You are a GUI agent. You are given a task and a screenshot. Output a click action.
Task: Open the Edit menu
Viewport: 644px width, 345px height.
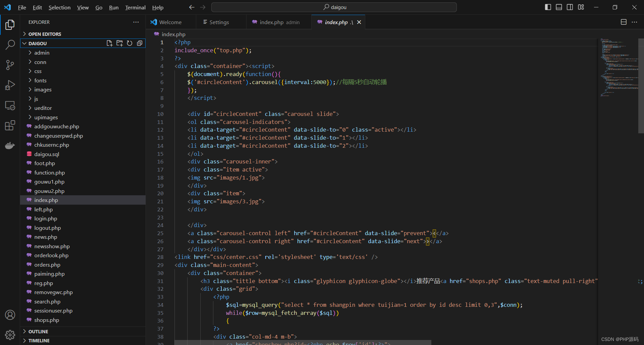point(37,7)
